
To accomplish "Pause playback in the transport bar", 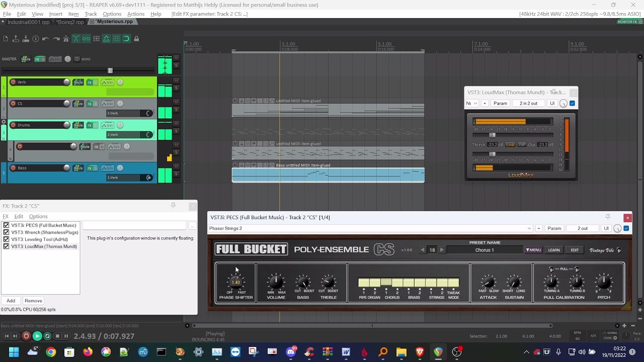I will click(x=66, y=336).
